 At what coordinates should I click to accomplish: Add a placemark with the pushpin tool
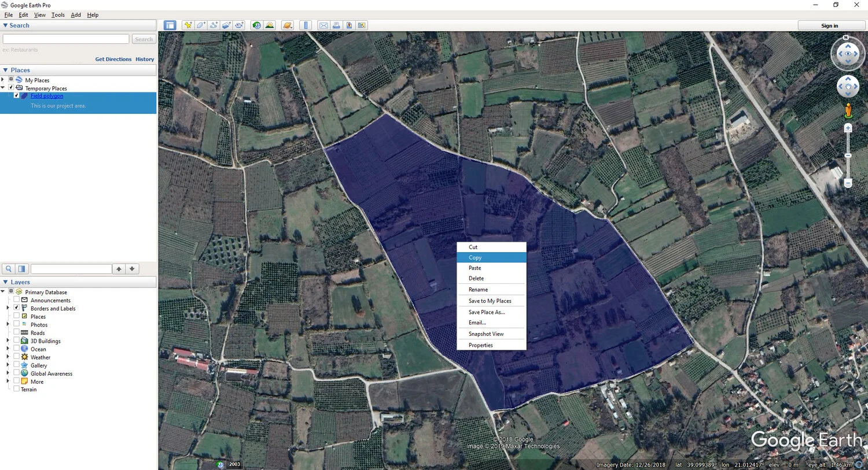click(187, 25)
